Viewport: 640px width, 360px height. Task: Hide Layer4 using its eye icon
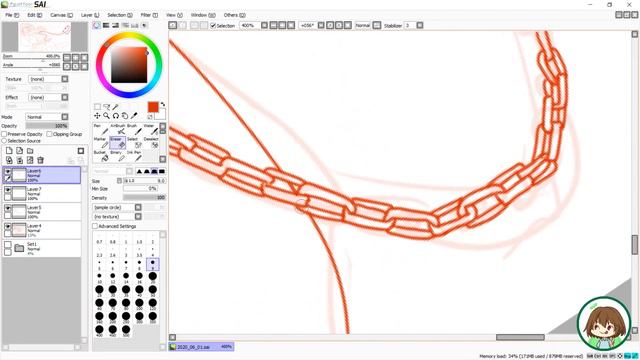pos(8,227)
